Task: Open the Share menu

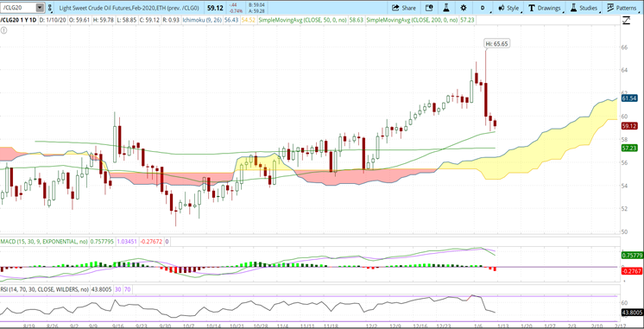Action: pos(404,8)
